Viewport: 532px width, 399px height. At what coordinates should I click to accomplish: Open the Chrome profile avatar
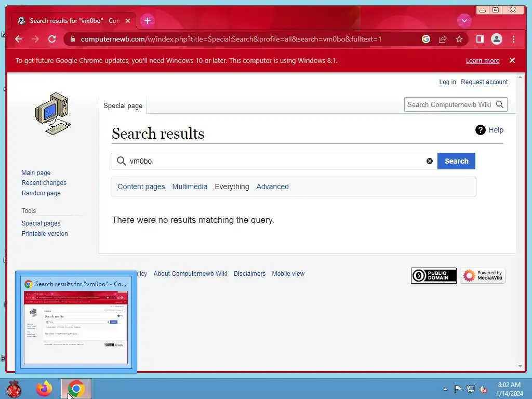click(x=496, y=39)
